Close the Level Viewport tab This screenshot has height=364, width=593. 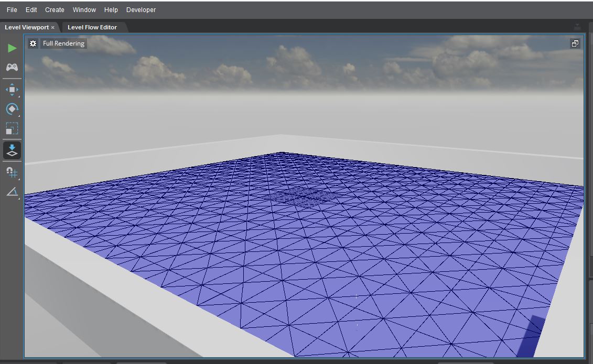[52, 28]
